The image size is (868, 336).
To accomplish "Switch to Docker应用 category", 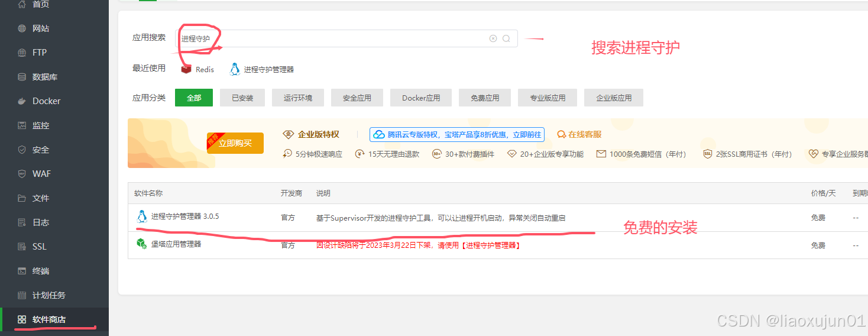I will coord(421,98).
